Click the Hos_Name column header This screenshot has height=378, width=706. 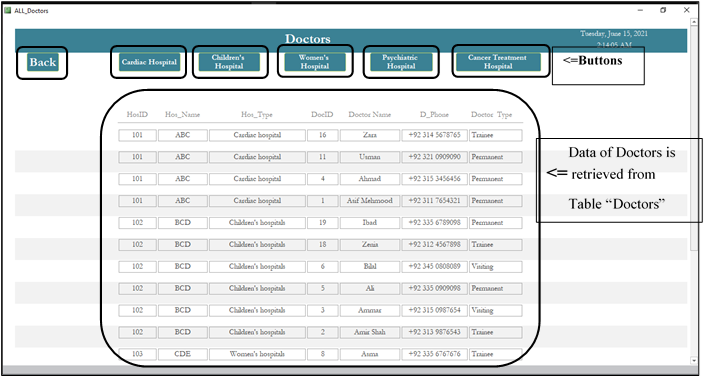(182, 115)
